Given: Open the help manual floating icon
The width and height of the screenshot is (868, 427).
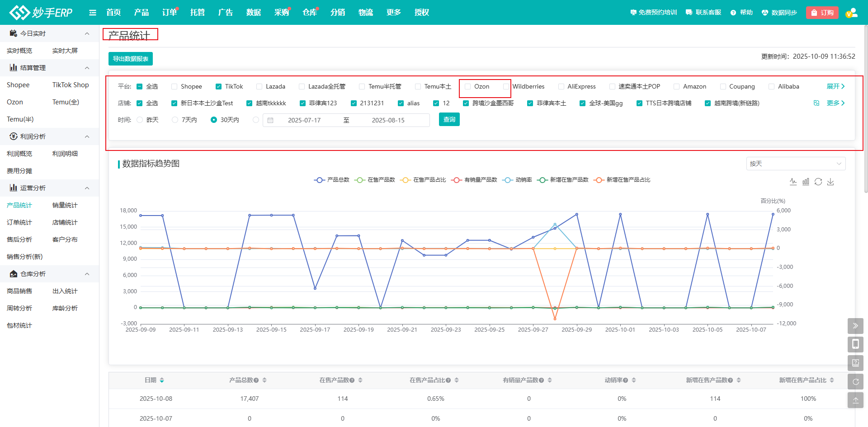Looking at the screenshot, I should click(x=855, y=363).
